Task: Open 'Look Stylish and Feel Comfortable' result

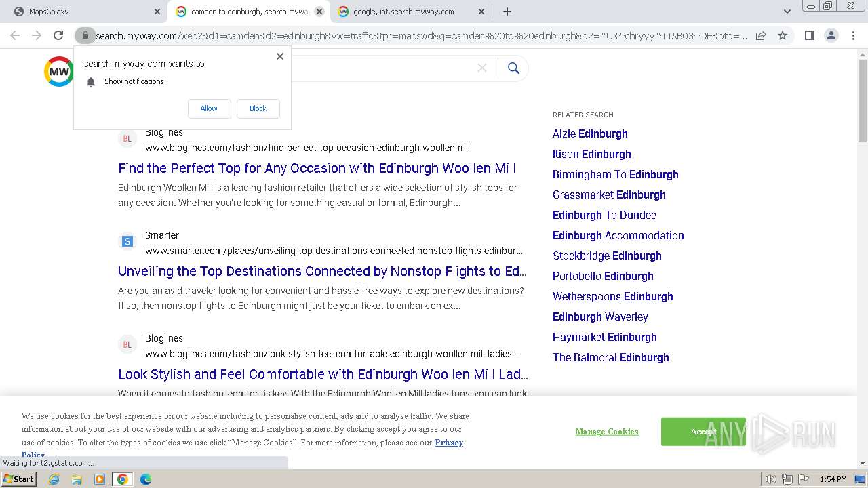Action: (x=323, y=374)
